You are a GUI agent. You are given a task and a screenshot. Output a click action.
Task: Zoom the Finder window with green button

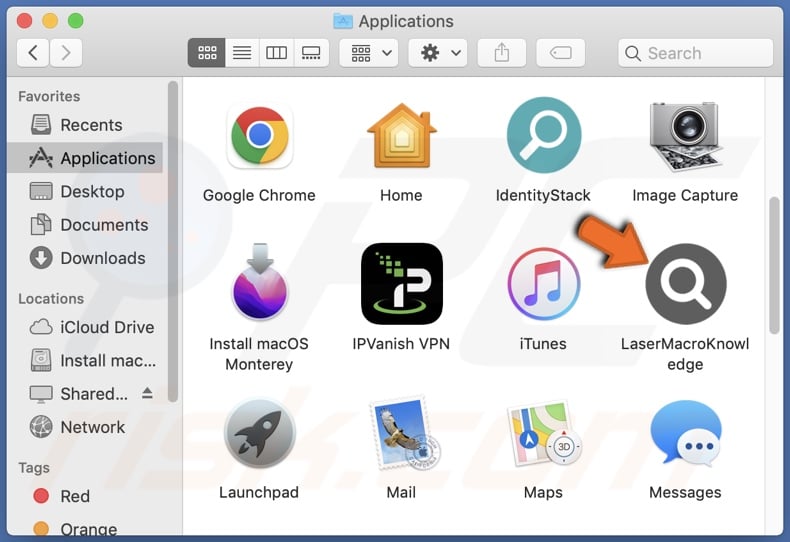point(76,21)
